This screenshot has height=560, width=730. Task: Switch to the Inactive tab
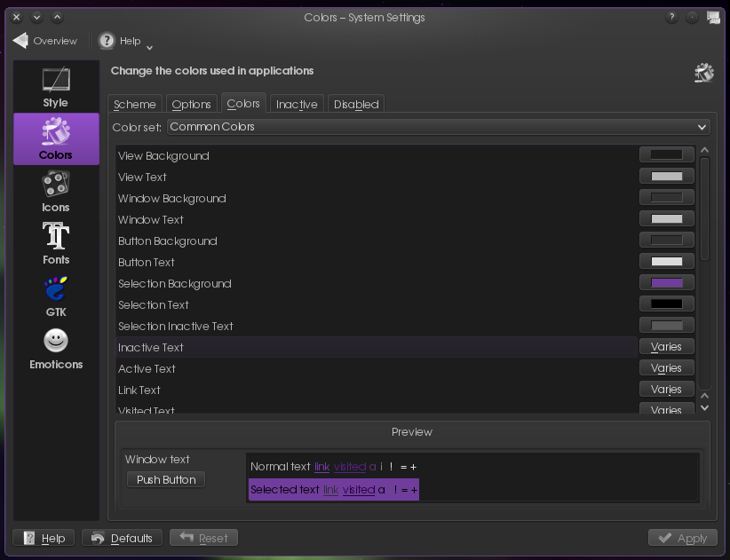pos(297,104)
